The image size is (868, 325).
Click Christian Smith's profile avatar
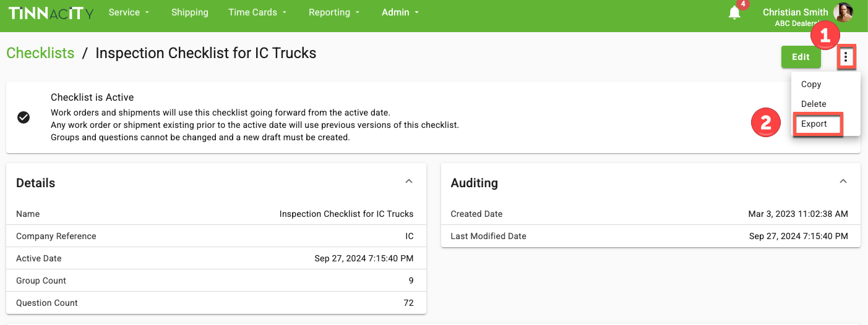click(x=843, y=12)
